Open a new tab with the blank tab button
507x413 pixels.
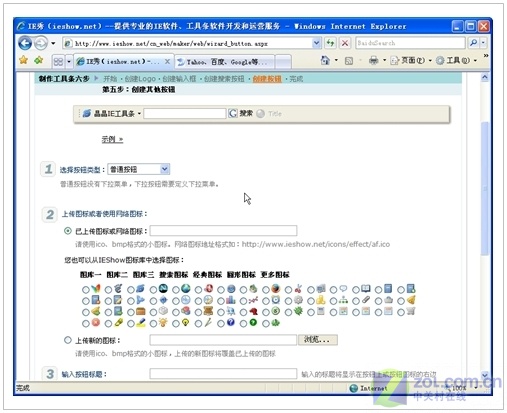coord(283,62)
